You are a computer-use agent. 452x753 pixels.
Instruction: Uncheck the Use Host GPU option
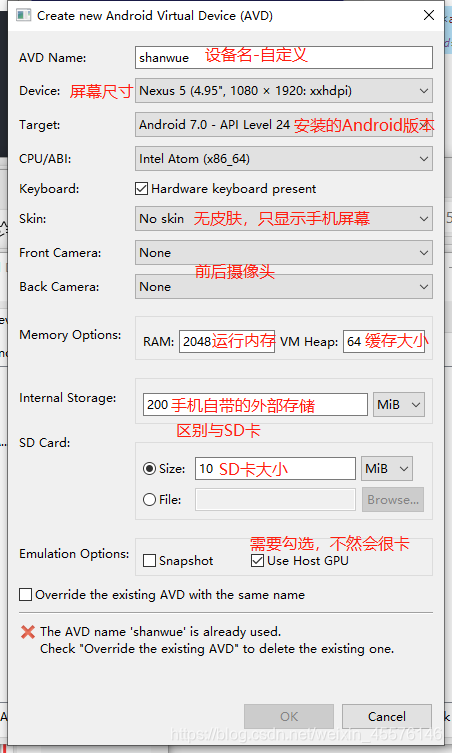click(x=257, y=560)
